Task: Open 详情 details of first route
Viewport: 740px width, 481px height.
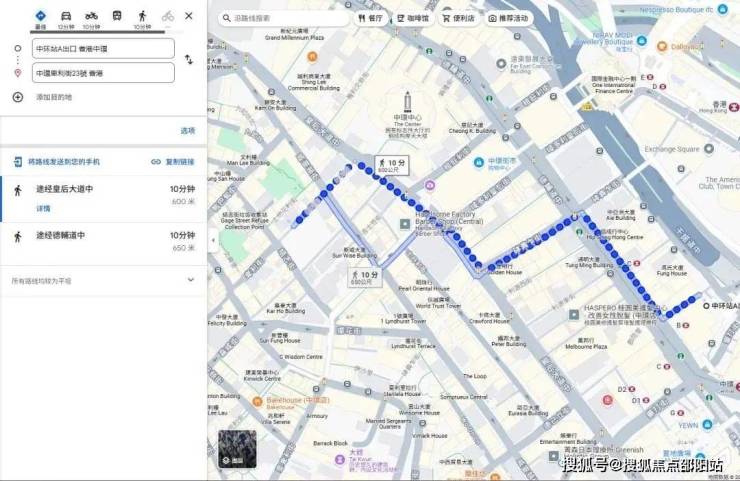Action: pyautogui.click(x=43, y=208)
